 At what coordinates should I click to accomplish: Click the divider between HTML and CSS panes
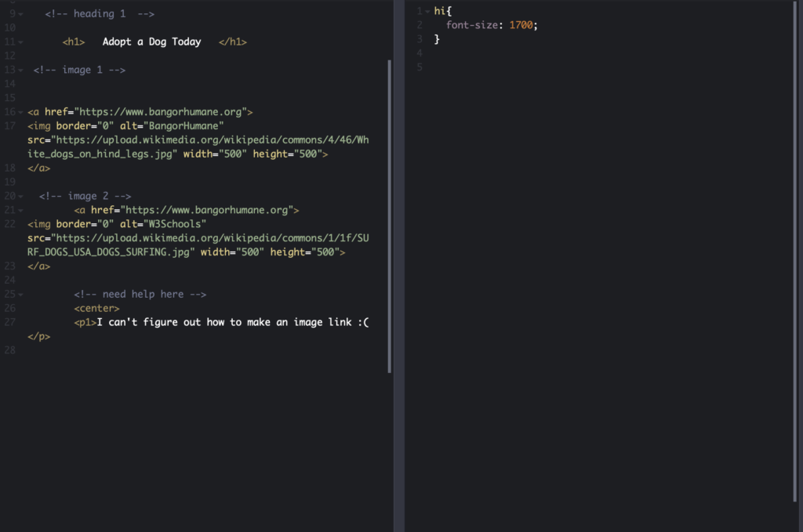[x=399, y=266]
